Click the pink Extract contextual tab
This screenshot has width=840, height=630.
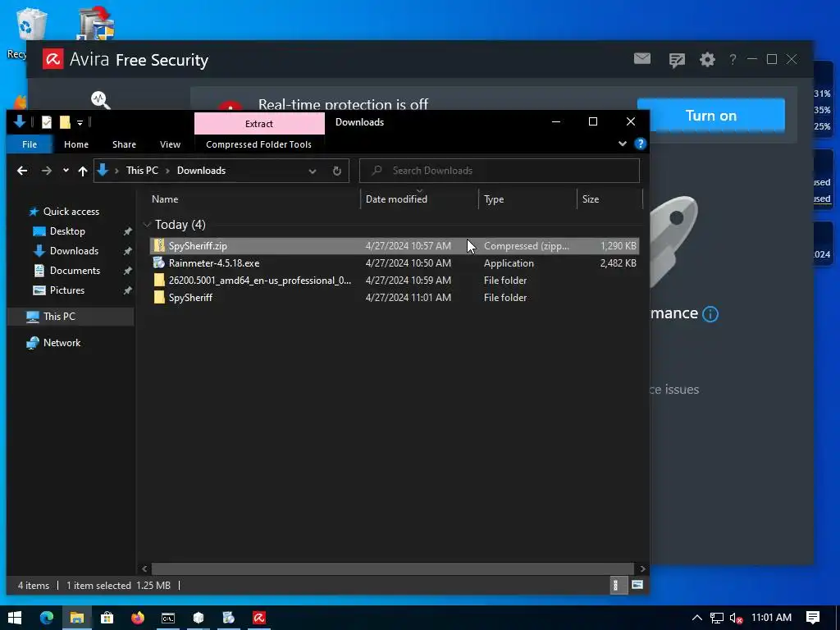point(259,124)
